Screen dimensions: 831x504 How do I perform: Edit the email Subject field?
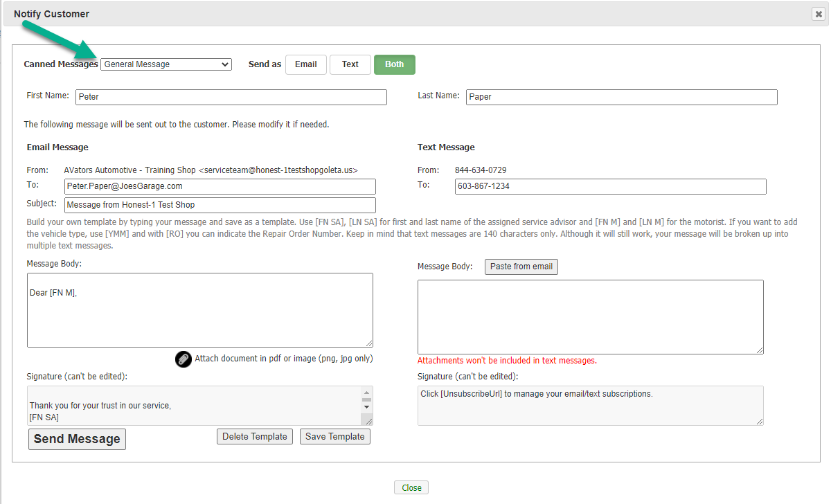click(x=220, y=205)
